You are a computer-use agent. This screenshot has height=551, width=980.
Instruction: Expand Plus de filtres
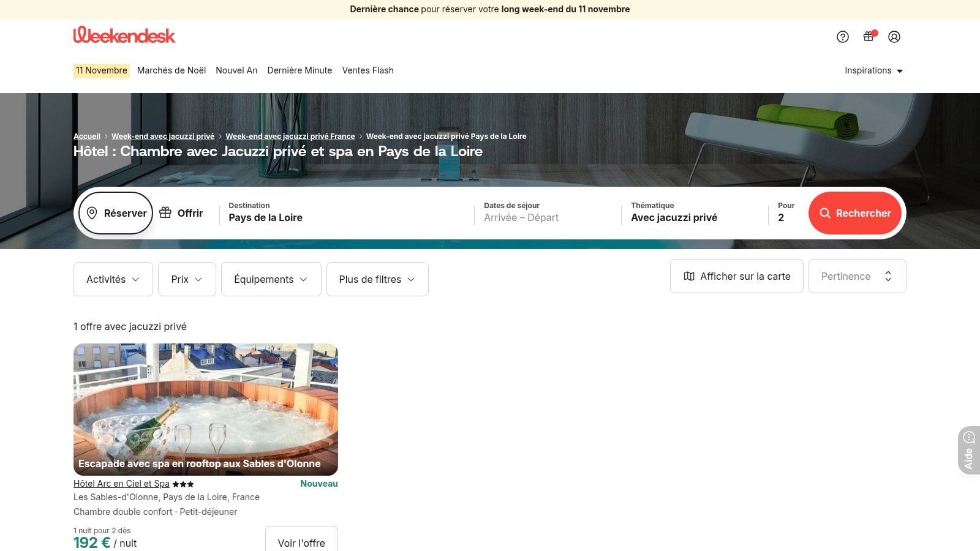pyautogui.click(x=377, y=279)
